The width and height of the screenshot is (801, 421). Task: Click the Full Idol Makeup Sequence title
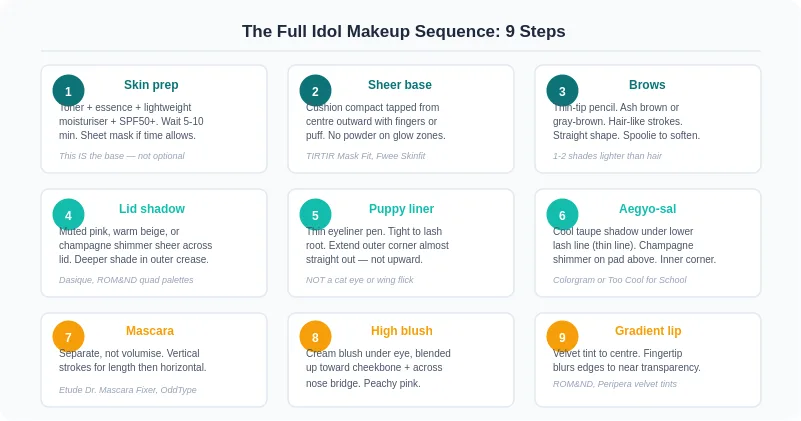[x=404, y=31]
